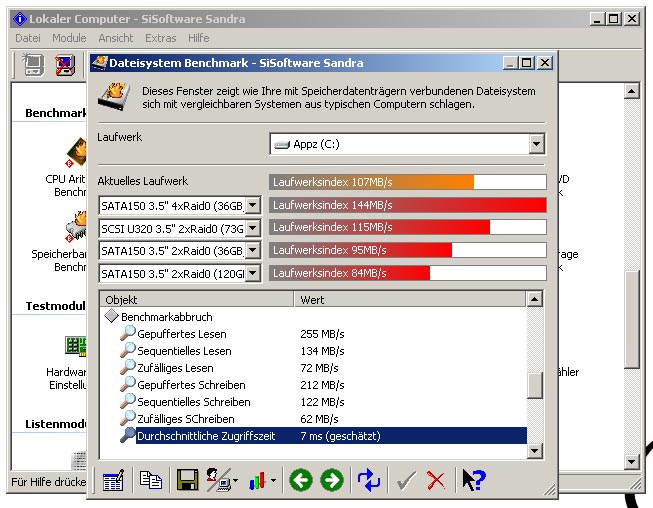Click the computer icon in main toolbar

pyautogui.click(x=33, y=65)
